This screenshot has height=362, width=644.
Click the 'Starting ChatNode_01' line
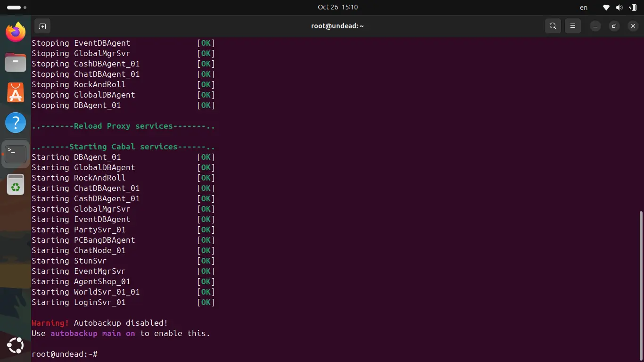click(124, 250)
